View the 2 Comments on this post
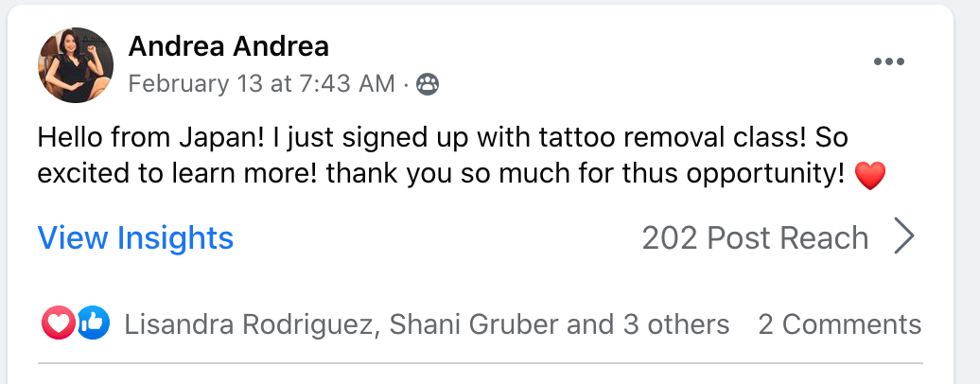This screenshot has height=384, width=980. coord(839,324)
